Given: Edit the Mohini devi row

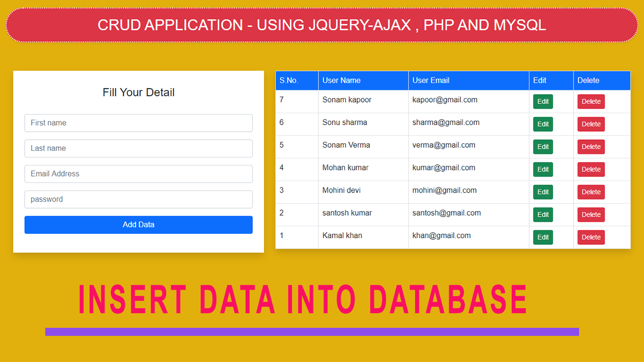Looking at the screenshot, I should click(543, 192).
